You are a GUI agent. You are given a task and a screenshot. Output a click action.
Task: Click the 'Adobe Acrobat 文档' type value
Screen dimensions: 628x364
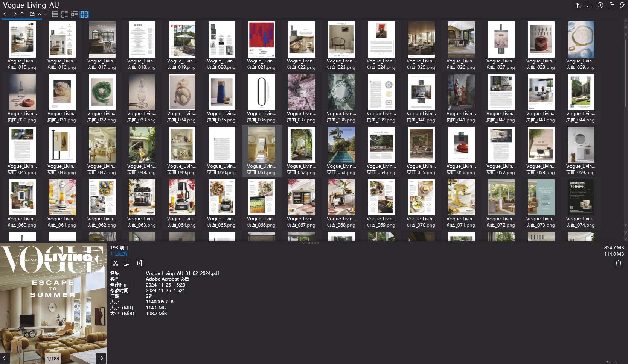168,279
